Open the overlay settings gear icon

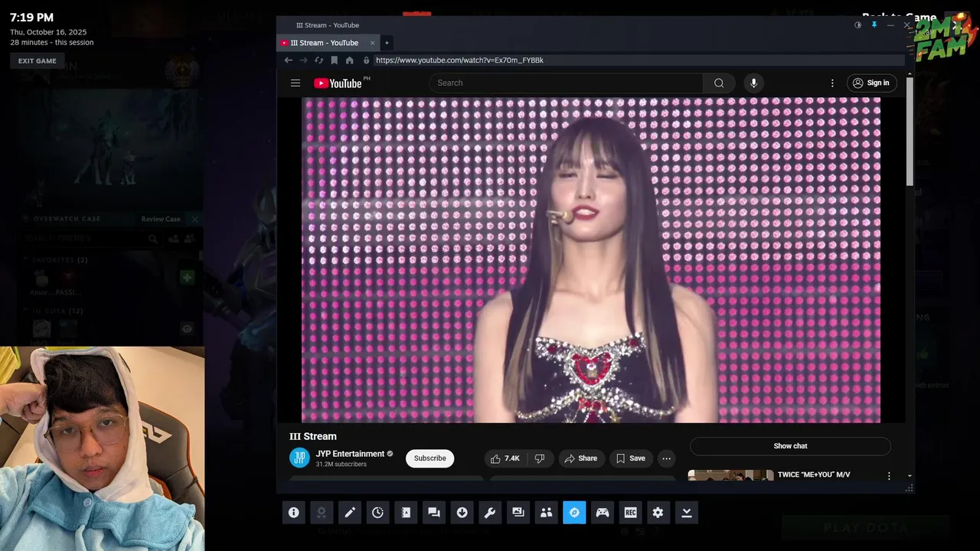coord(658,513)
